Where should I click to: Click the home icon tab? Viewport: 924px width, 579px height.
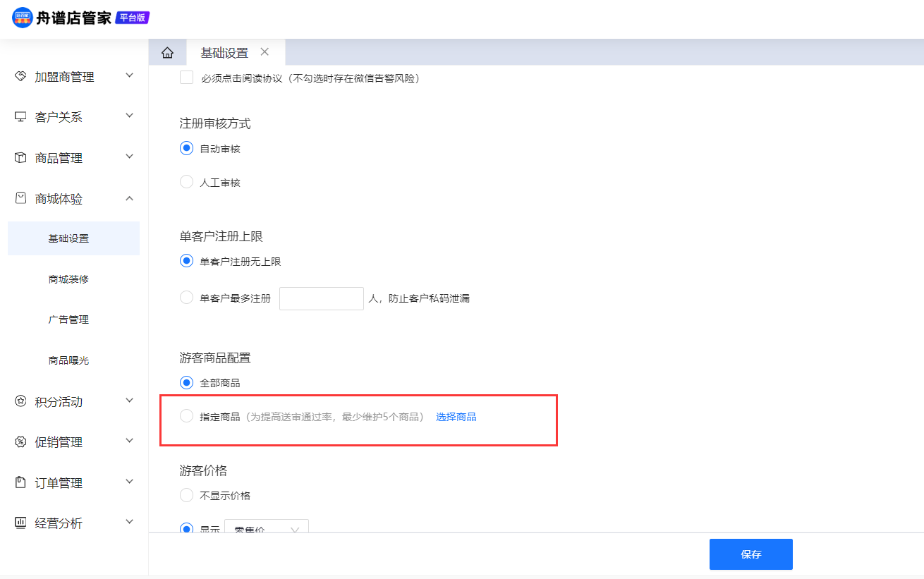(167, 53)
